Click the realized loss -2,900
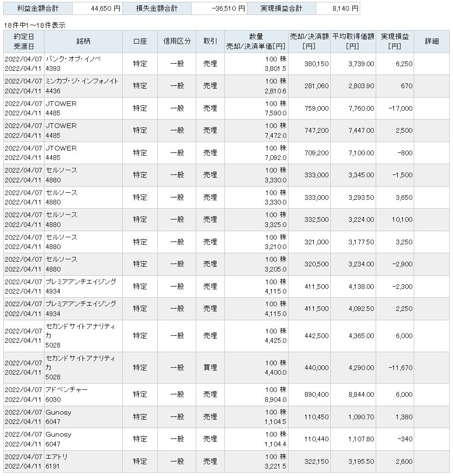Screen dimensions: 453x476 pos(402,264)
